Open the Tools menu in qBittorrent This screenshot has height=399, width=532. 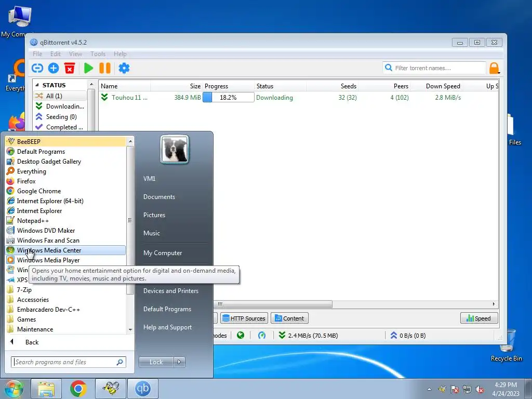point(98,54)
